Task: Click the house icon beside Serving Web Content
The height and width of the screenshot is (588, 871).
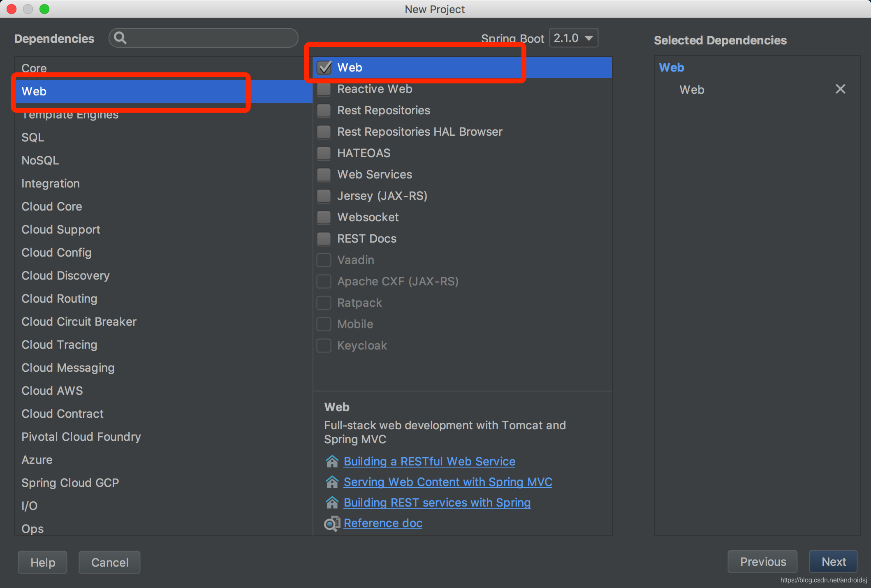Action: coord(332,482)
